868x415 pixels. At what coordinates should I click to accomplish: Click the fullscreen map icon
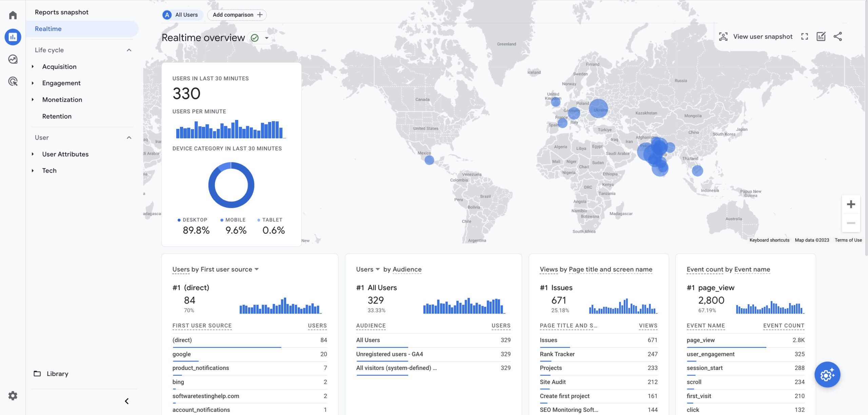coord(805,37)
